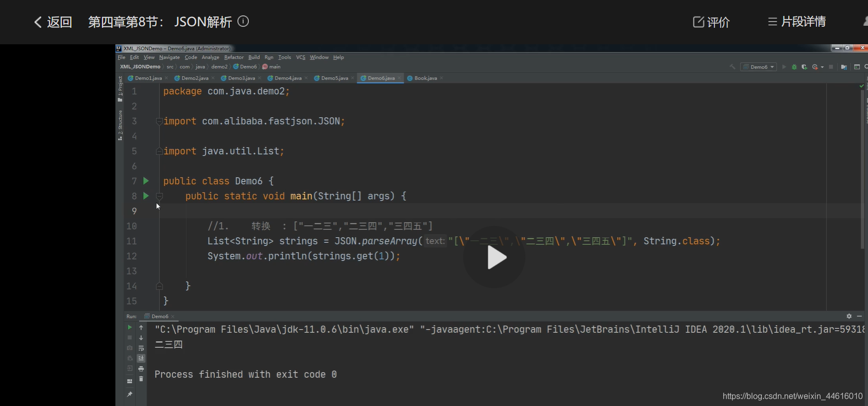Click the Stop icon in Run panel
The height and width of the screenshot is (406, 868).
[129, 338]
